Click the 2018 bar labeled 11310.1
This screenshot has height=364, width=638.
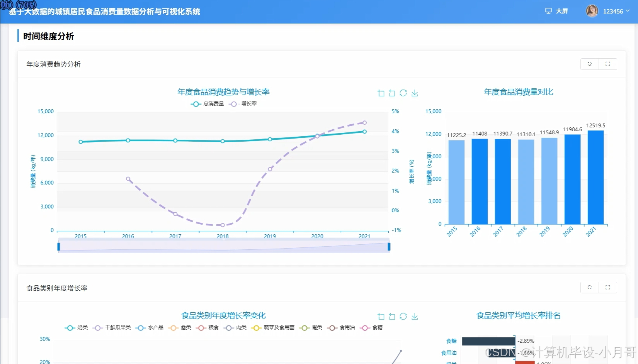pyautogui.click(x=526, y=182)
